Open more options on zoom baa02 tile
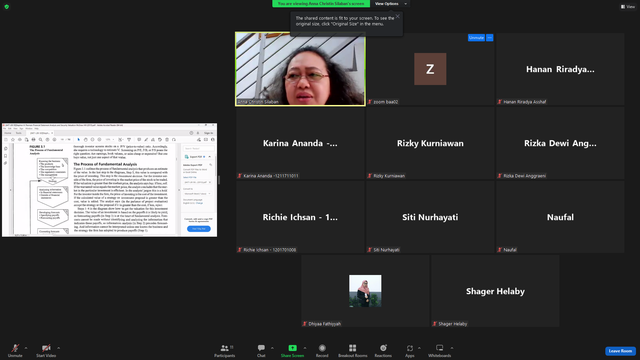640x360 pixels. 489,38
